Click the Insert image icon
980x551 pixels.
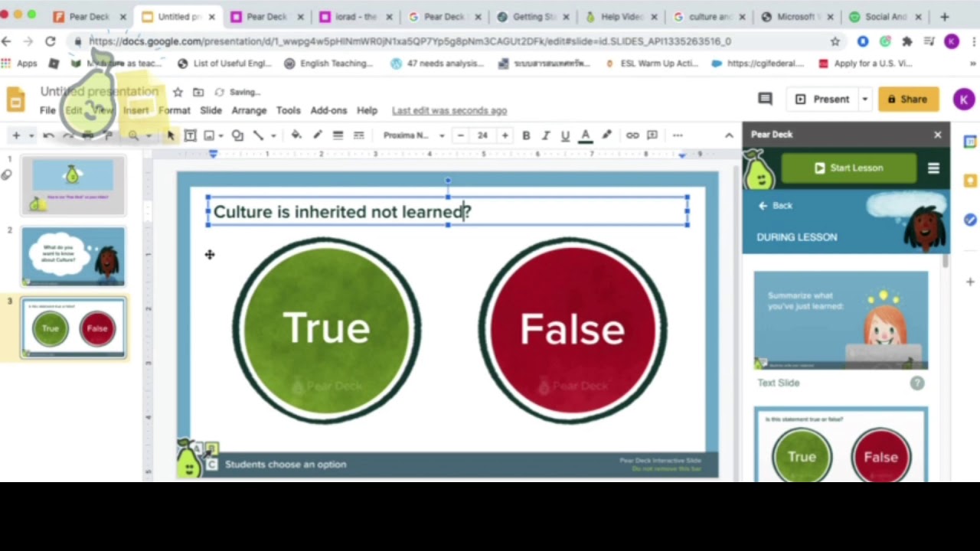click(209, 135)
